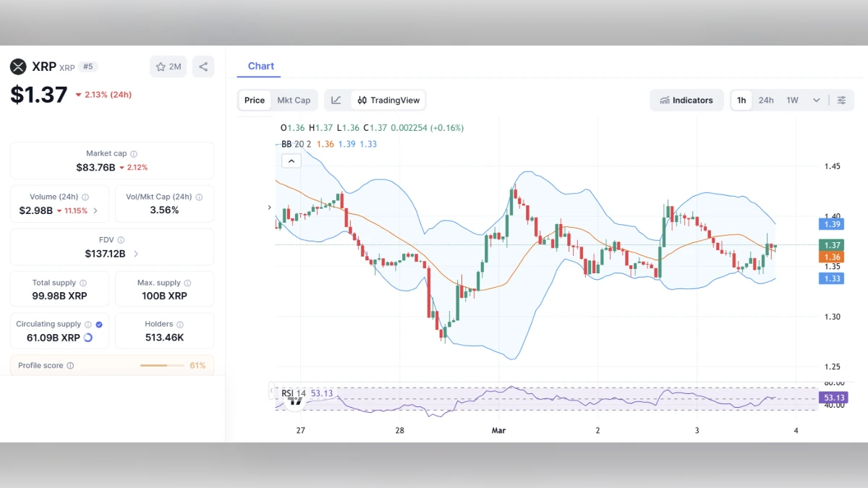
Task: Select the Price display mode
Action: point(254,100)
